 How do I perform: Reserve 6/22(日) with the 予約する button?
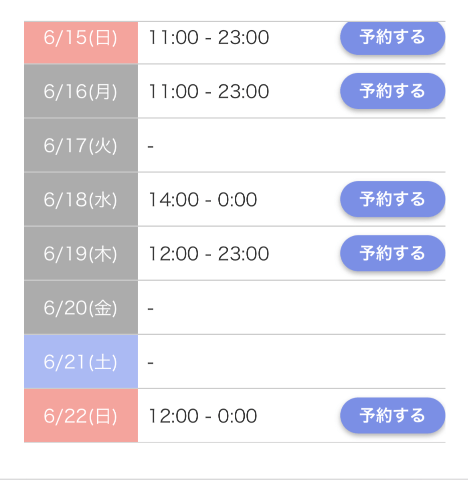392,416
